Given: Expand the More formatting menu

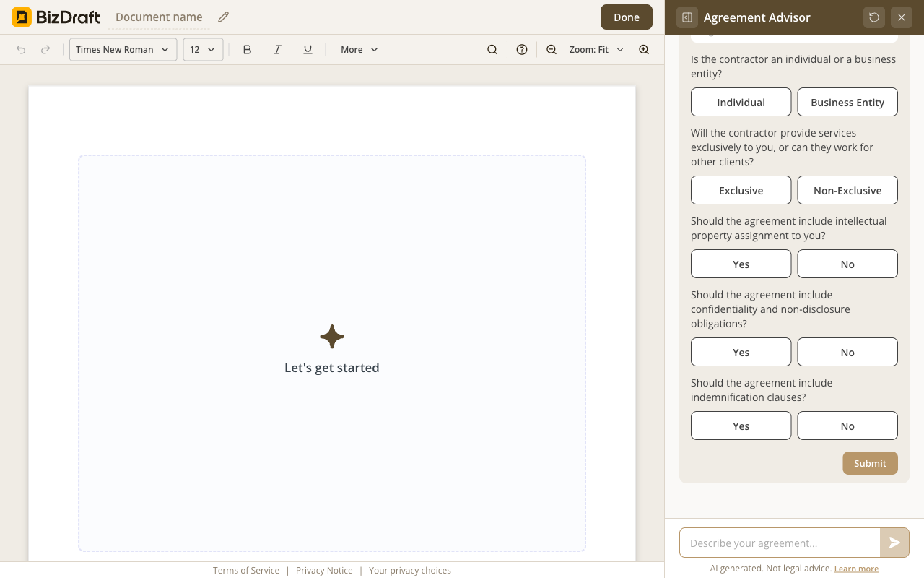Looking at the screenshot, I should 359,49.
